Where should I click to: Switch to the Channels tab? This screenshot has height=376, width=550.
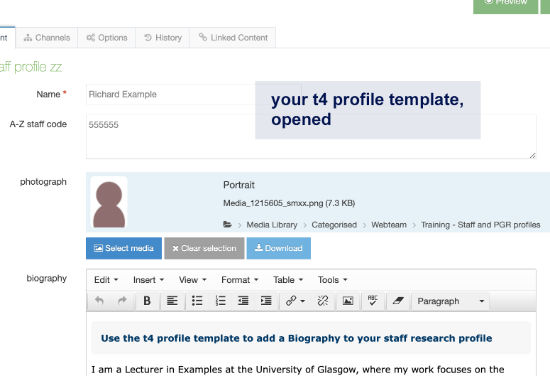point(47,38)
